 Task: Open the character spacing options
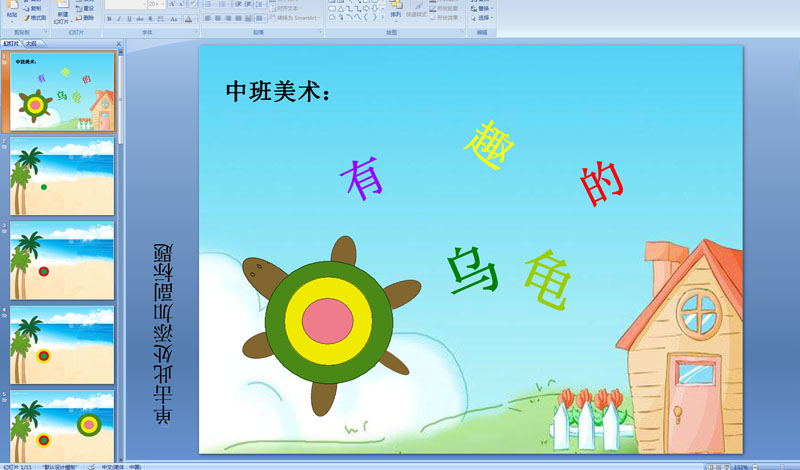coord(161,19)
